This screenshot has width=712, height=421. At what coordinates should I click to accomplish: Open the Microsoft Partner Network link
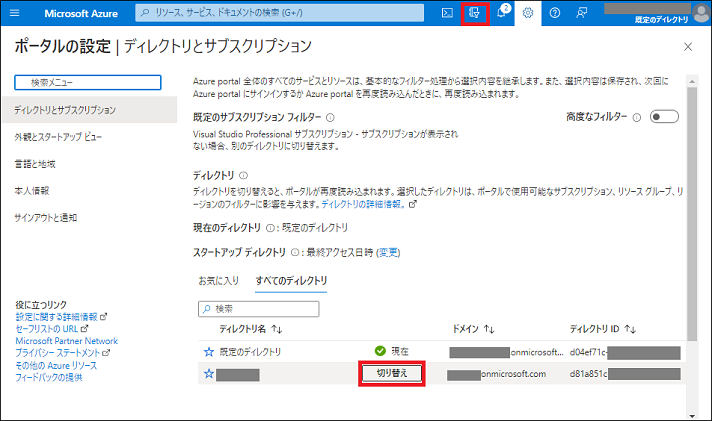pyautogui.click(x=67, y=341)
